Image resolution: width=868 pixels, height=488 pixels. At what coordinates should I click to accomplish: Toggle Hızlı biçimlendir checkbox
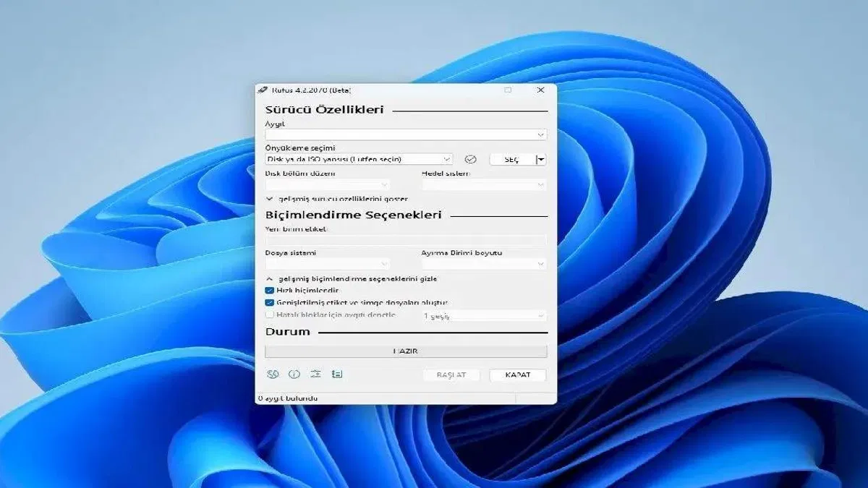coord(270,291)
